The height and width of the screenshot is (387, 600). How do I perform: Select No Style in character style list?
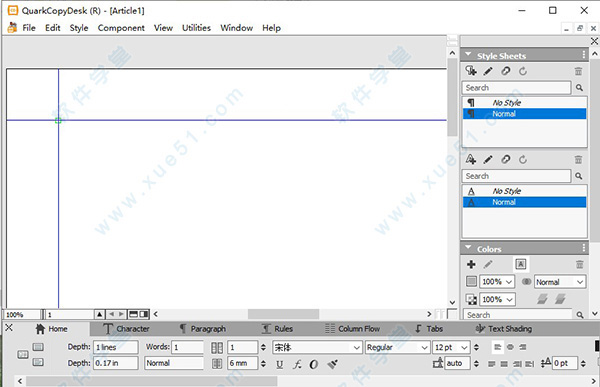click(x=524, y=191)
